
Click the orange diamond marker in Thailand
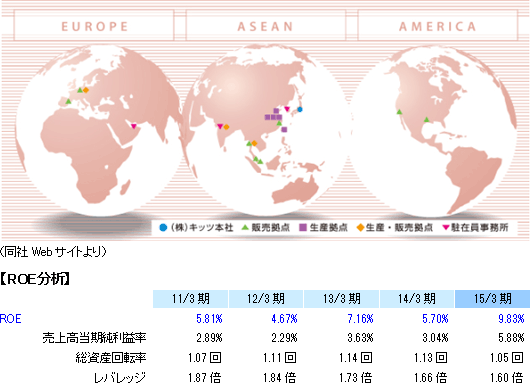tap(254, 143)
